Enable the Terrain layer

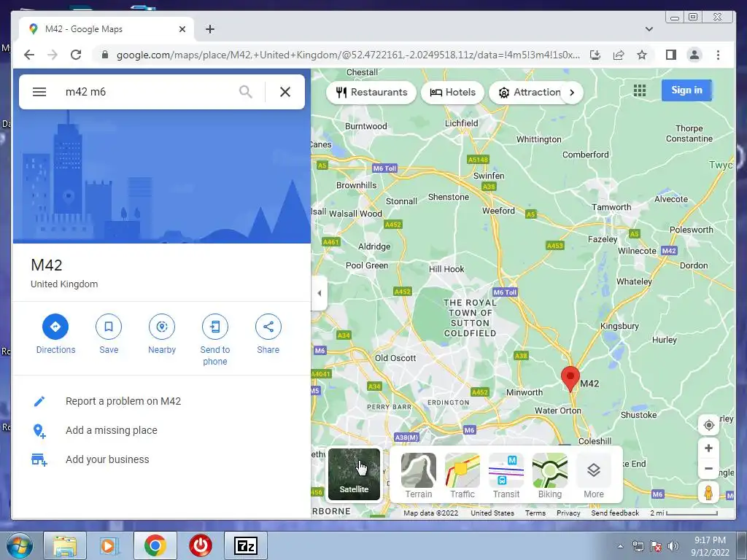[x=418, y=475]
